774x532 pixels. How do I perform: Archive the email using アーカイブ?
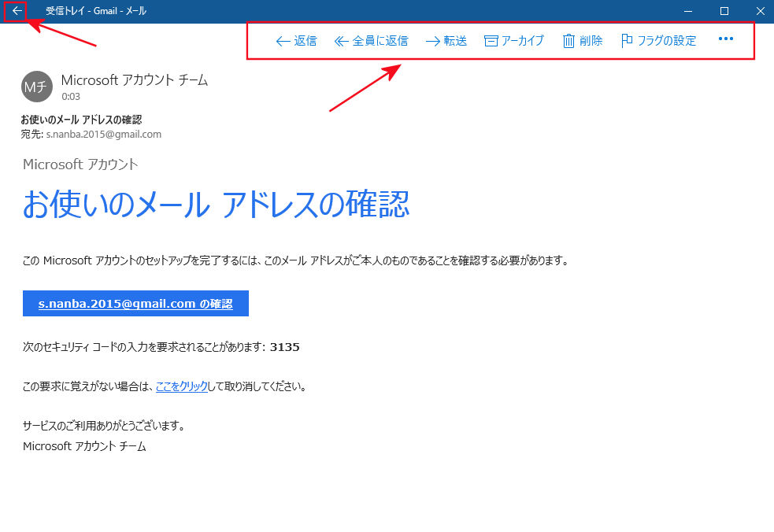[514, 40]
